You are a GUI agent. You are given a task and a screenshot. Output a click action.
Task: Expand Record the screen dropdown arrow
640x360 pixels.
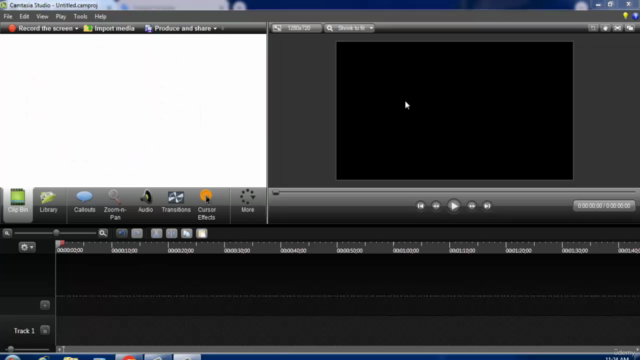point(76,29)
